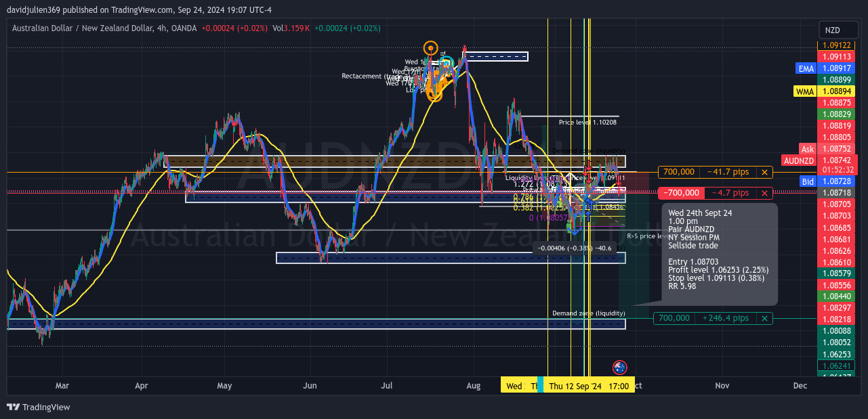This screenshot has height=419, width=868.
Task: Click the Australian Dollar / New Zealand Dollar title
Action: [x=85, y=28]
